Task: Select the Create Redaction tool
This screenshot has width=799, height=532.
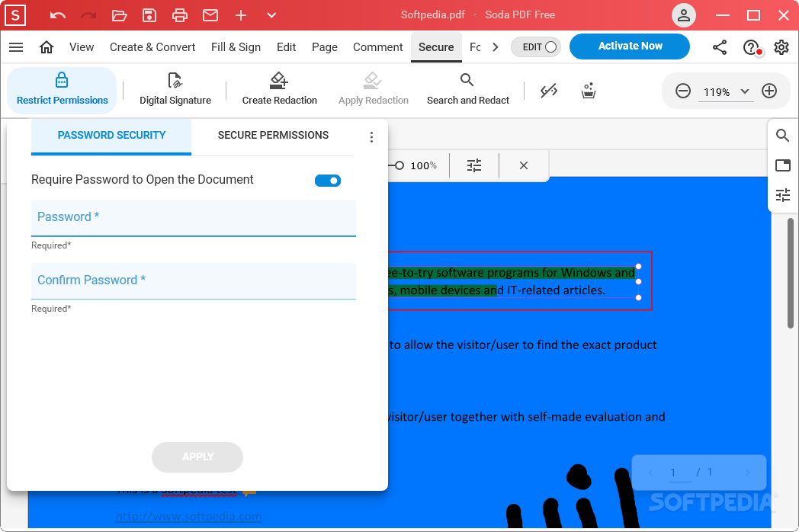Action: [x=280, y=90]
